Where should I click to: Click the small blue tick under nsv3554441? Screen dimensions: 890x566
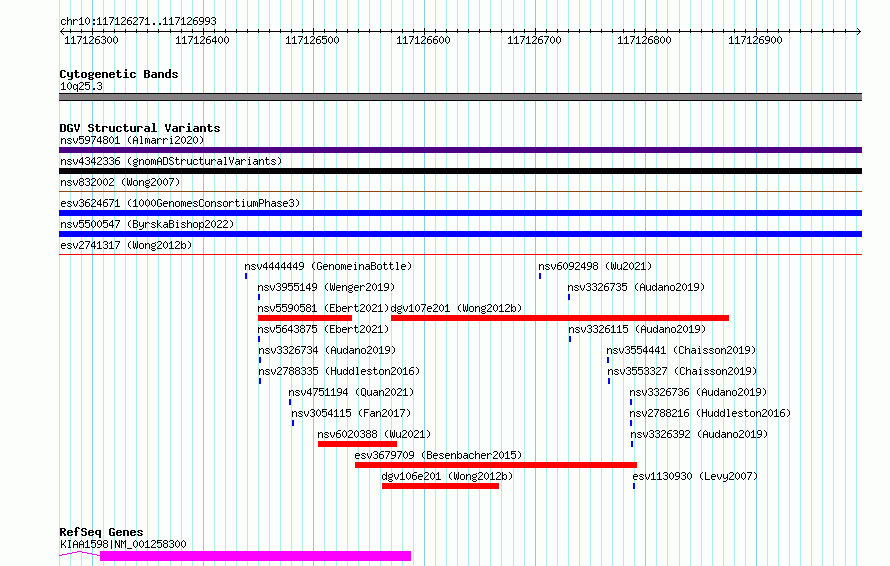608,360
